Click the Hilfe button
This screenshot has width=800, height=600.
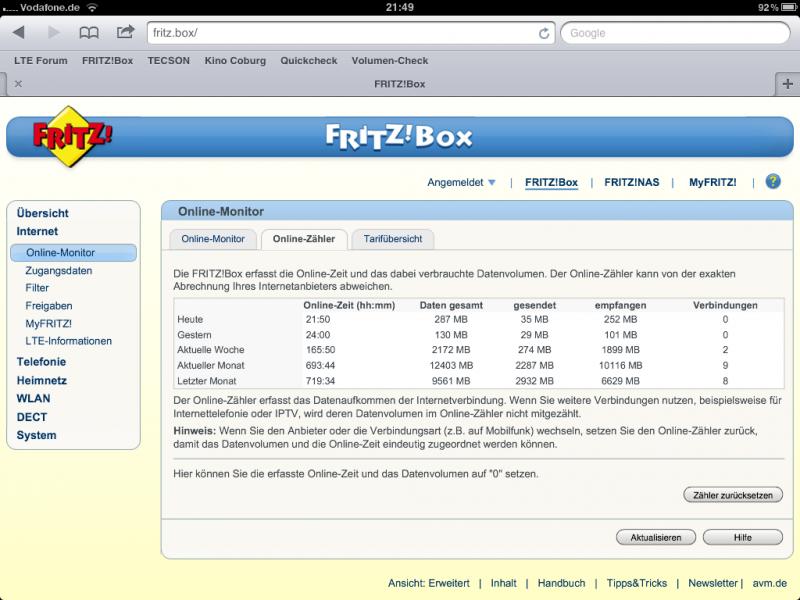tap(742, 537)
